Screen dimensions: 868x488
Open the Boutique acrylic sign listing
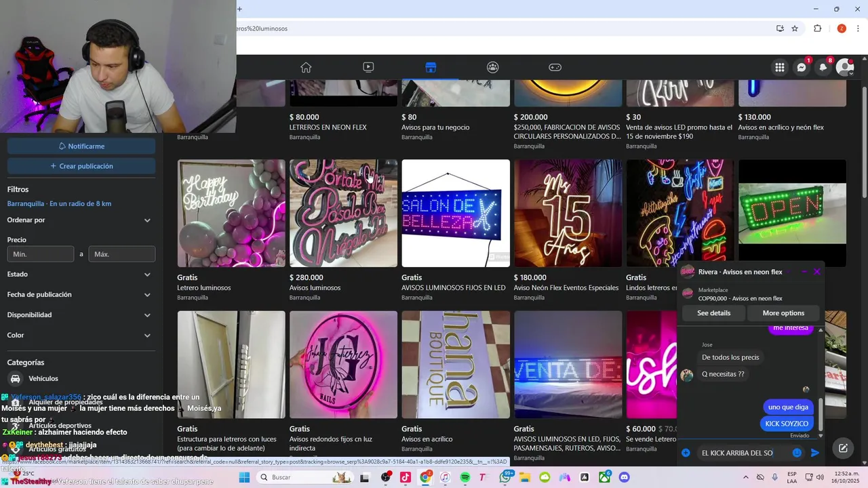[456, 365]
